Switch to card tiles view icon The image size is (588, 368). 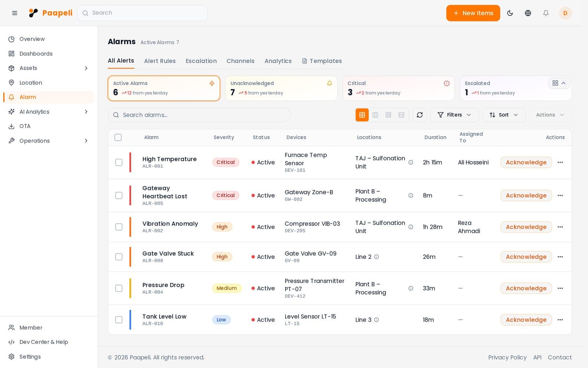tap(388, 115)
